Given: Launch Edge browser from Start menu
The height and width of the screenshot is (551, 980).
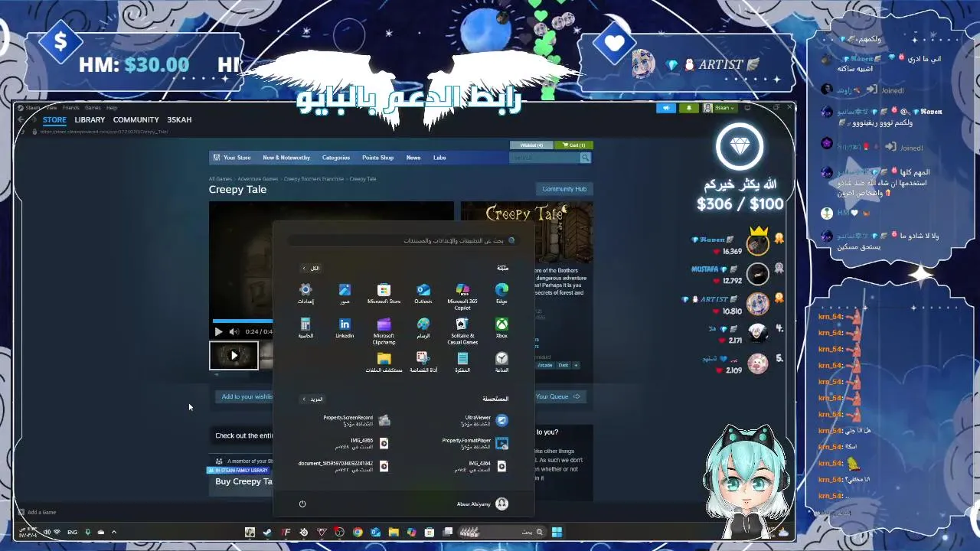Looking at the screenshot, I should (x=501, y=294).
